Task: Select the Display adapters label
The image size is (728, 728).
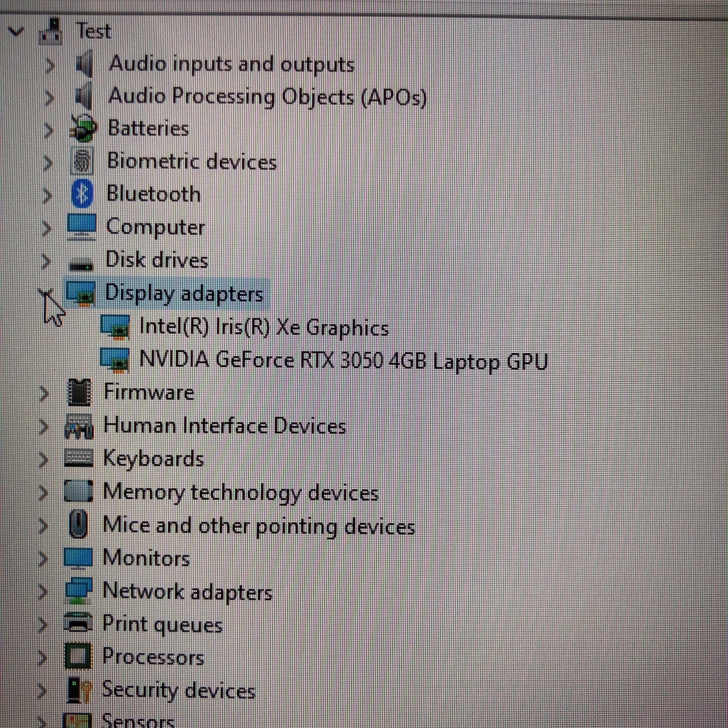Action: pos(184,294)
